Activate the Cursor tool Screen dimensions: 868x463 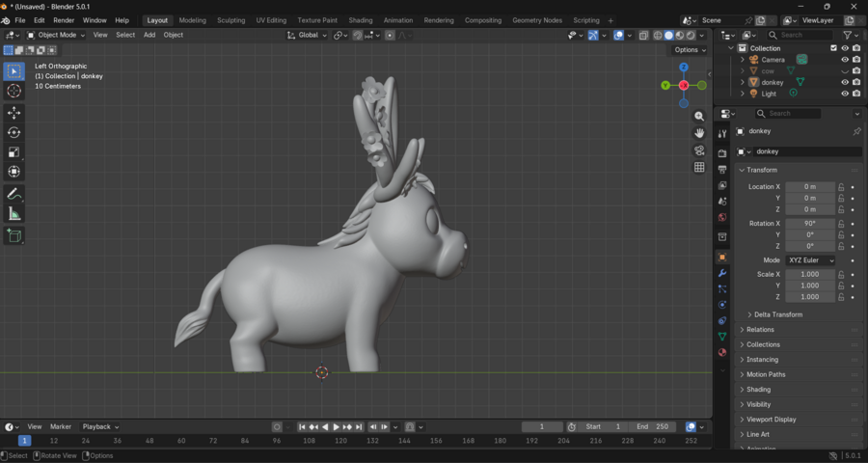(14, 91)
